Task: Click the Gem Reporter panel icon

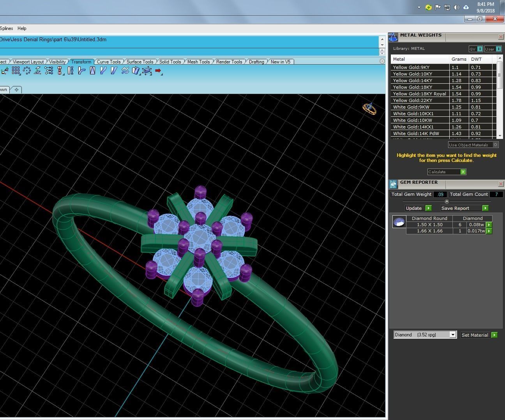Action: tap(393, 184)
